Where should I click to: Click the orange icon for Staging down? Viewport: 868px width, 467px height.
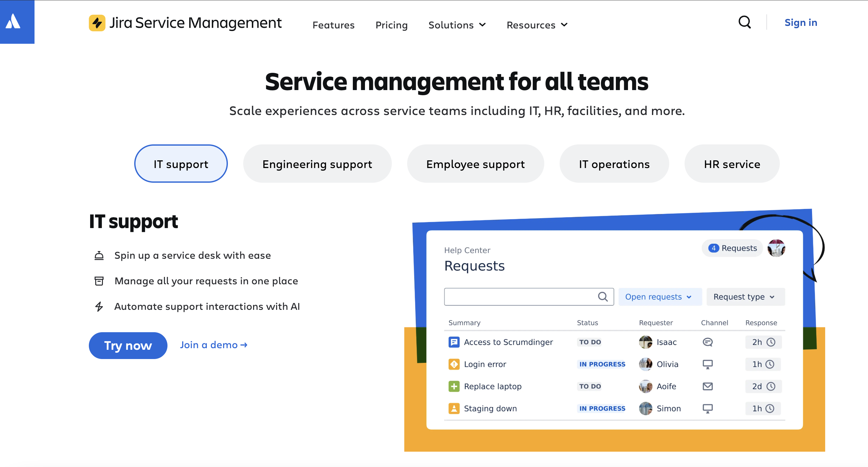coord(454,409)
